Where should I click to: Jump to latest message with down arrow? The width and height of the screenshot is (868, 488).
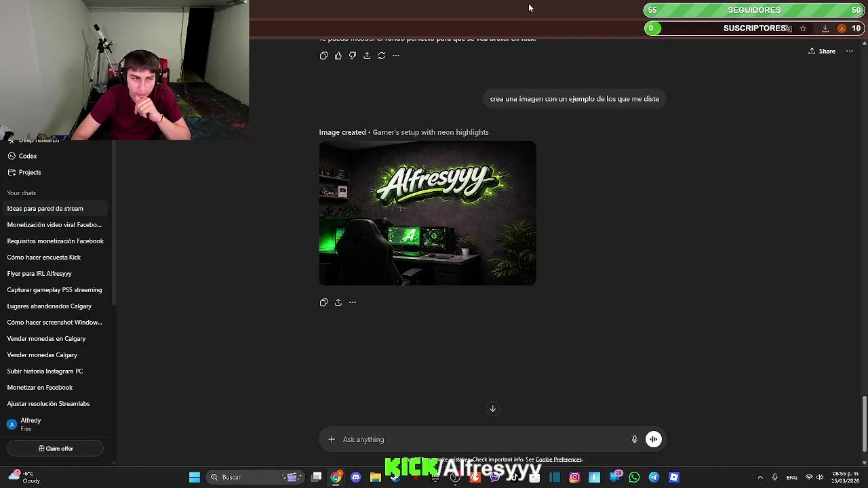pyautogui.click(x=493, y=409)
